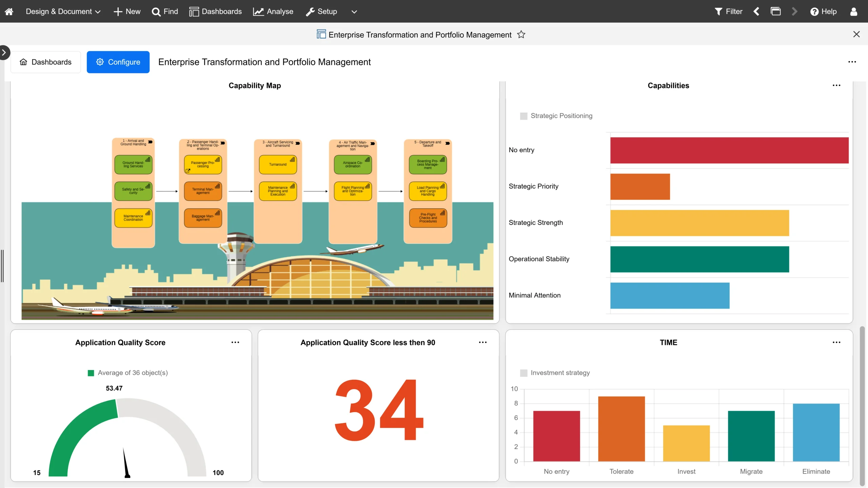The height and width of the screenshot is (488, 868).
Task: Click the Home icon in top bar
Action: click(x=9, y=12)
